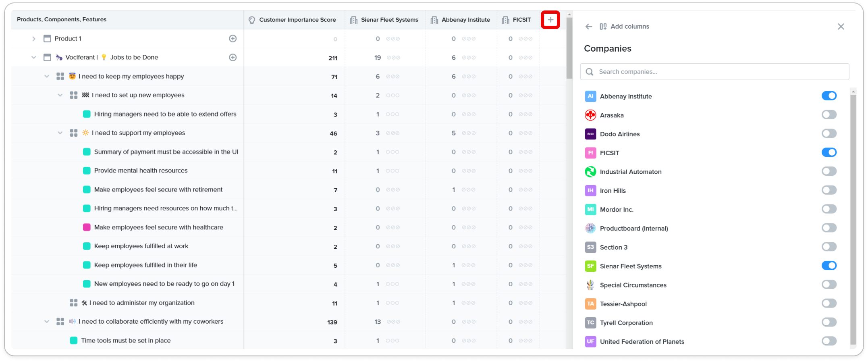Click Sienar Fleet Systems avatar in list
The width and height of the screenshot is (868, 362).
(x=590, y=266)
